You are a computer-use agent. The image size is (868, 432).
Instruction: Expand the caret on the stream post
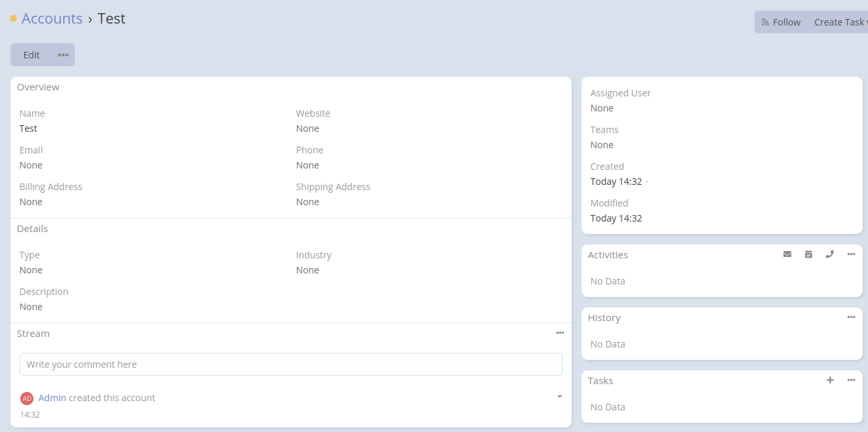(559, 397)
